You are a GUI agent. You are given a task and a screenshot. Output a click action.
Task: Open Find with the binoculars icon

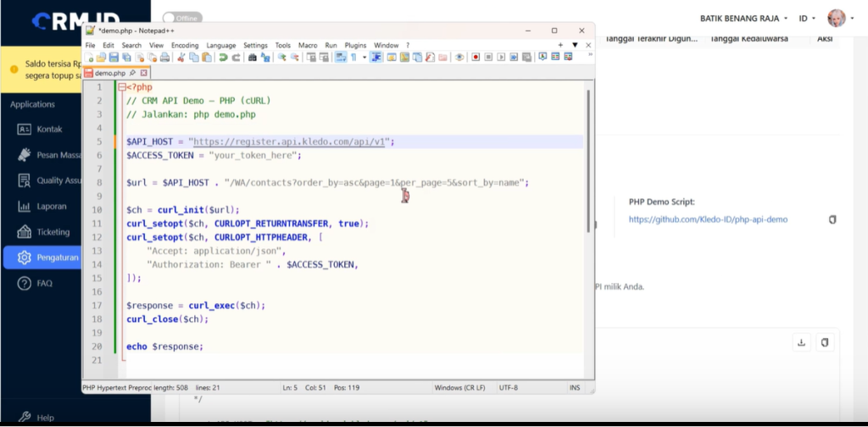coord(253,57)
